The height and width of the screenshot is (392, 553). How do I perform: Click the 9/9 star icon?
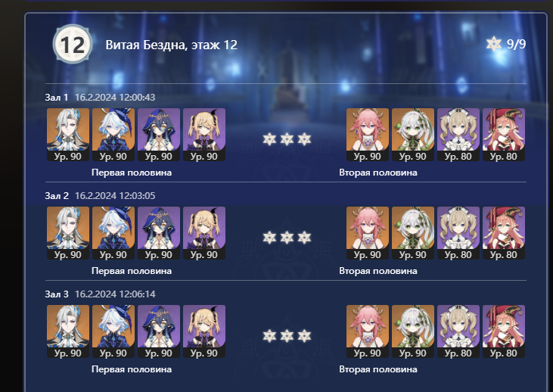pos(494,44)
